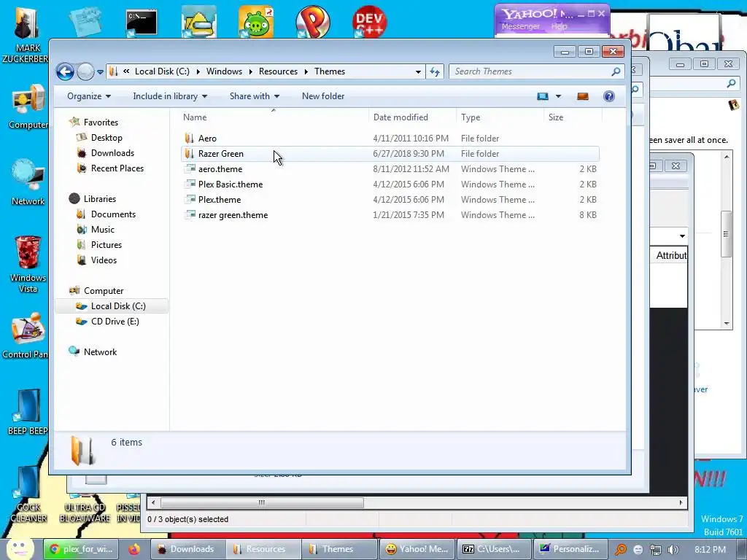Click the greyed forward navigation arrow

pos(86,72)
